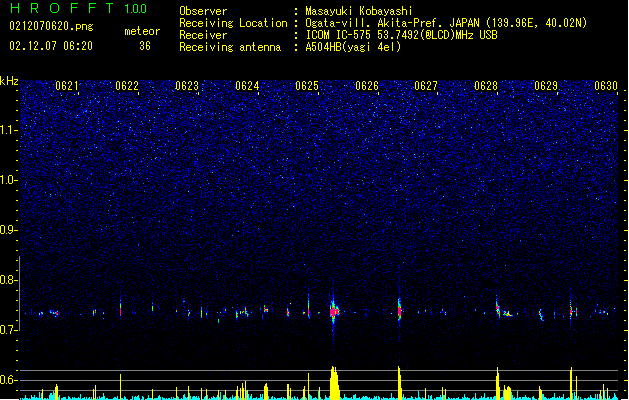629x400 pixels.
Task: Click the A504HB(yagi 4el) antenna text
Action: tap(353, 47)
